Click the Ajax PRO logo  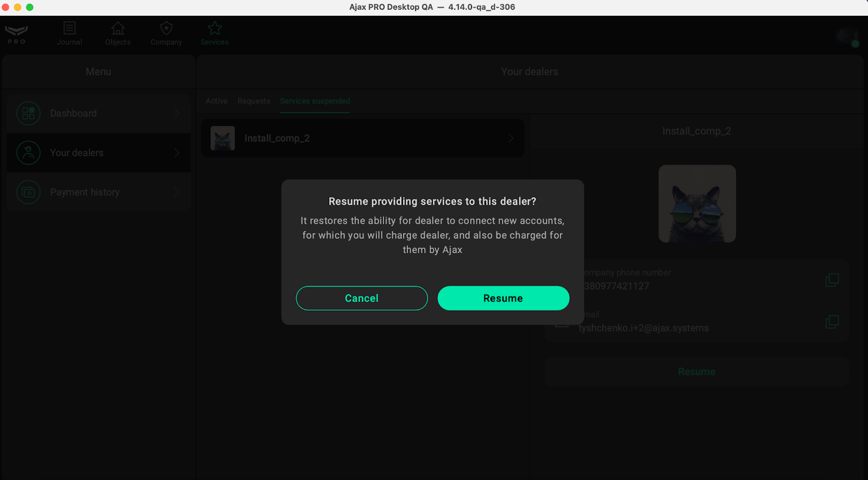(16, 34)
